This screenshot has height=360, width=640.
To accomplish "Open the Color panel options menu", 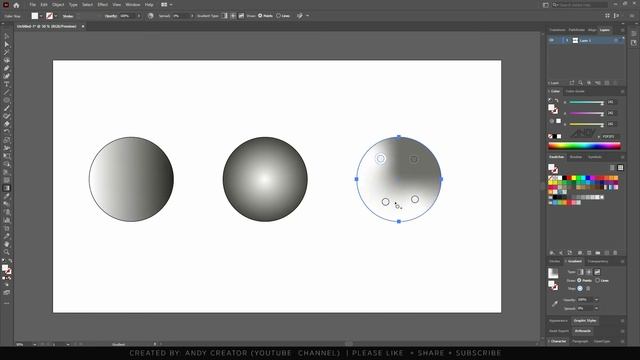I will click(622, 91).
